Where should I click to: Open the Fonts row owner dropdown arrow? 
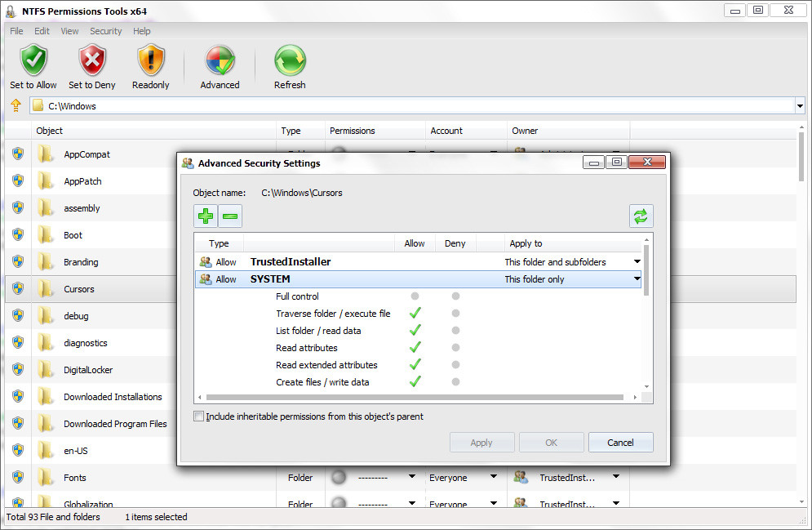pyautogui.click(x=615, y=476)
